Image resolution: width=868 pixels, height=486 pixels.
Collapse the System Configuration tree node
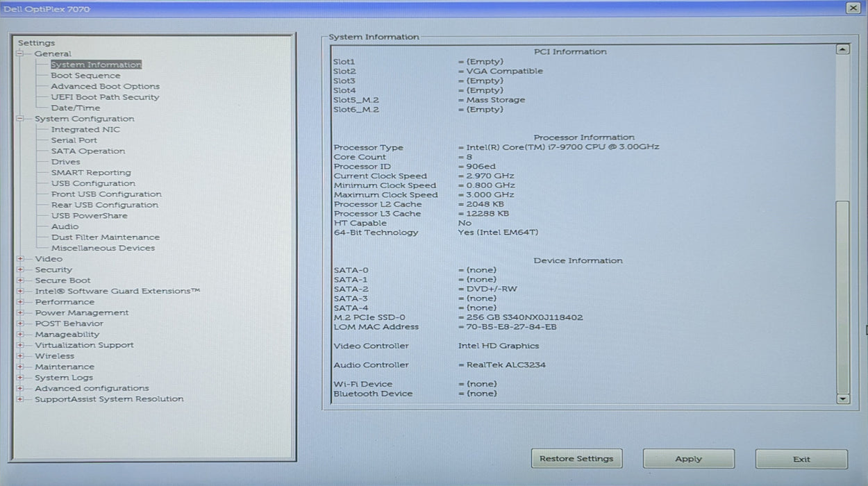click(21, 119)
